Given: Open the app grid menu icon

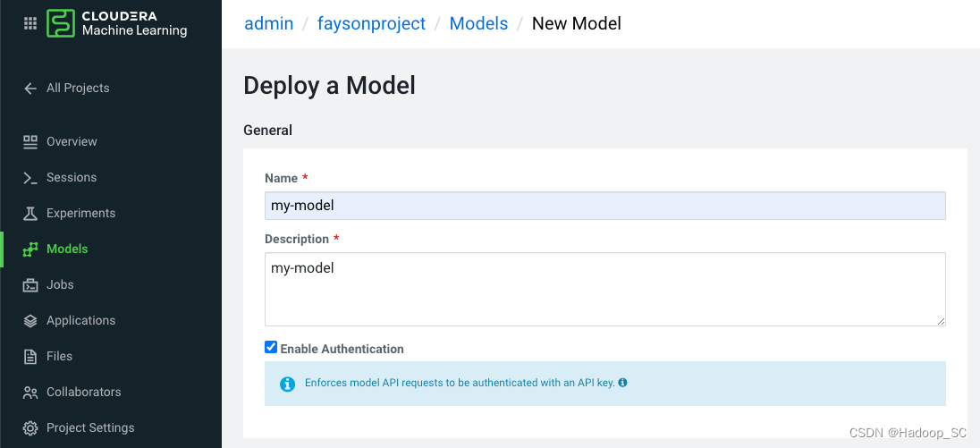Looking at the screenshot, I should click(x=30, y=24).
